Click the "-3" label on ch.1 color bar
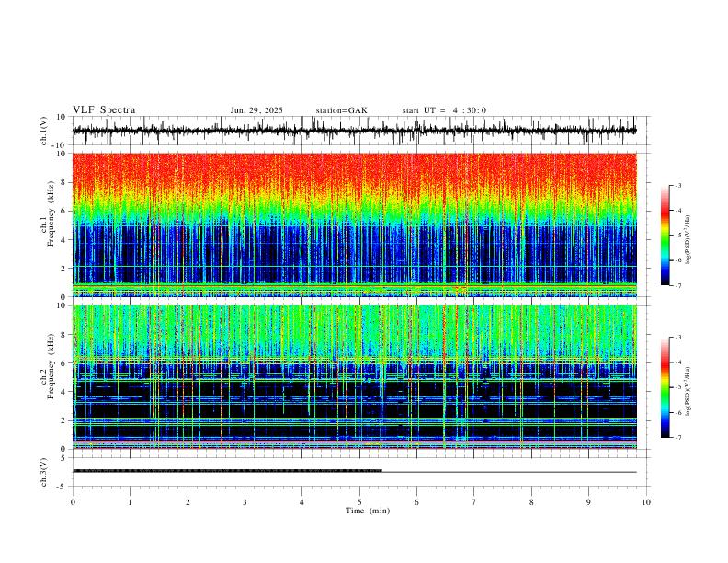This screenshot has width=728, height=563. (678, 185)
